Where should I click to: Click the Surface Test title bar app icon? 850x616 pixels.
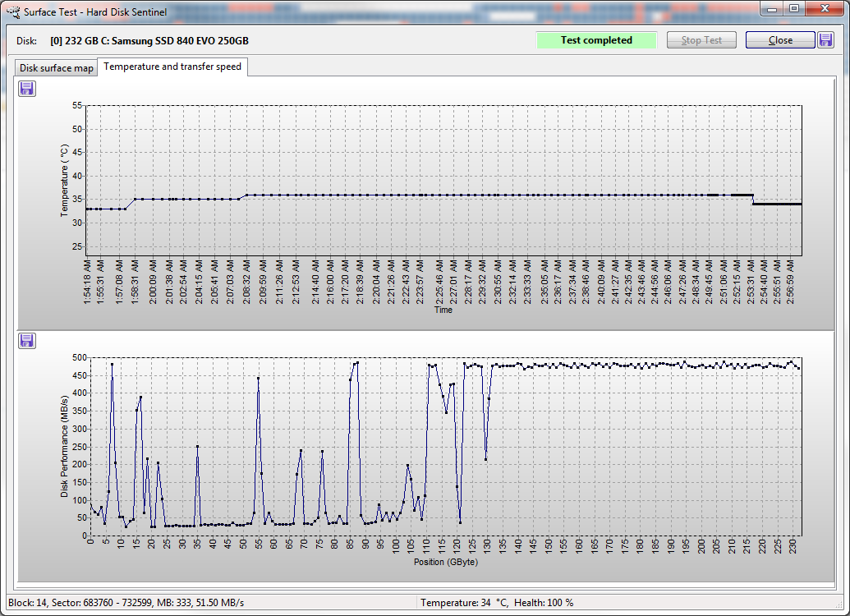tap(13, 13)
